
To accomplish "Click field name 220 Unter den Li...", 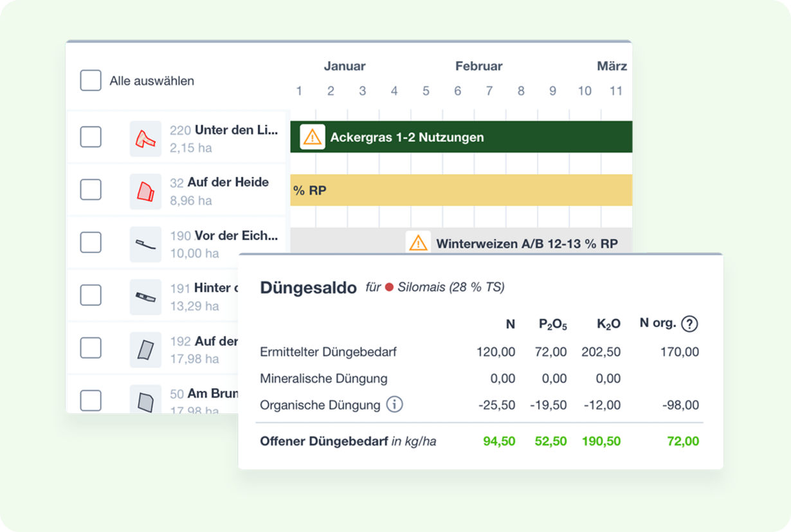I will tap(224, 130).
